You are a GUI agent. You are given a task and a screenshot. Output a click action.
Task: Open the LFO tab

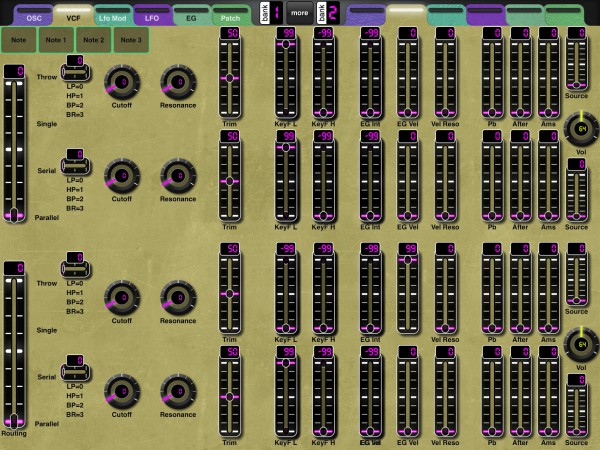point(152,15)
